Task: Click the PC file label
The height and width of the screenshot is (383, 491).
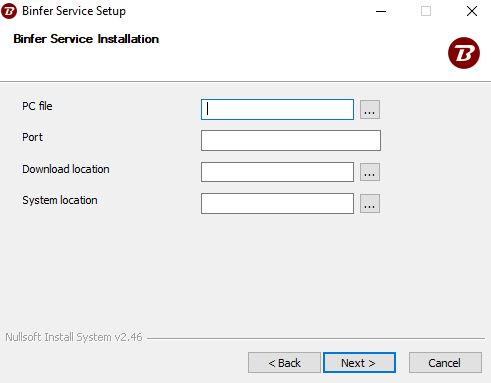Action: coord(37,106)
